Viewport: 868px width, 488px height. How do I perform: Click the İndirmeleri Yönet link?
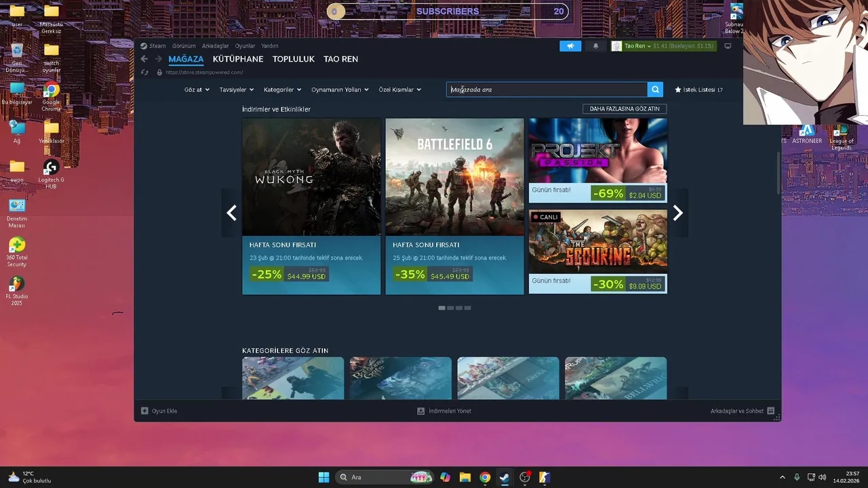[x=450, y=411]
